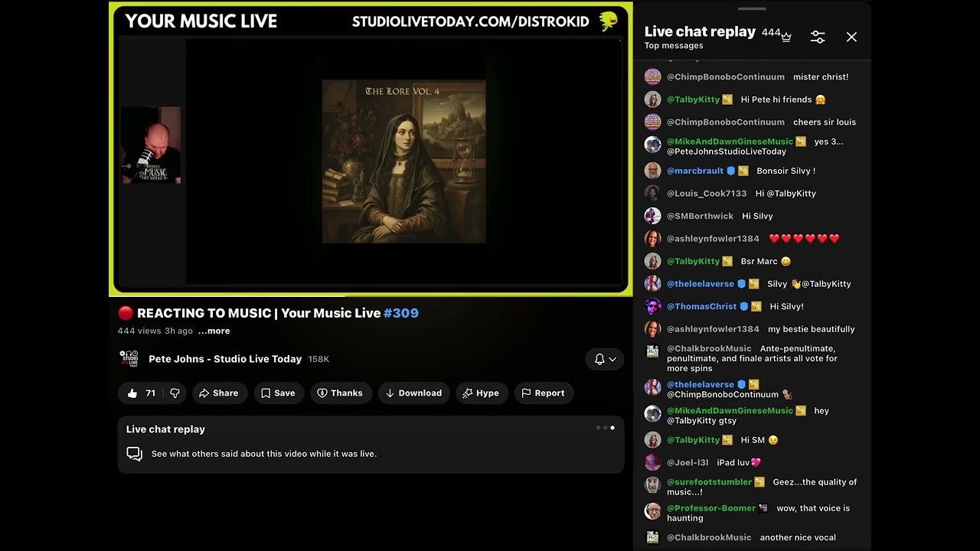Open avatar beside "Silvy 👋@TalbyKitty" message

tap(652, 284)
